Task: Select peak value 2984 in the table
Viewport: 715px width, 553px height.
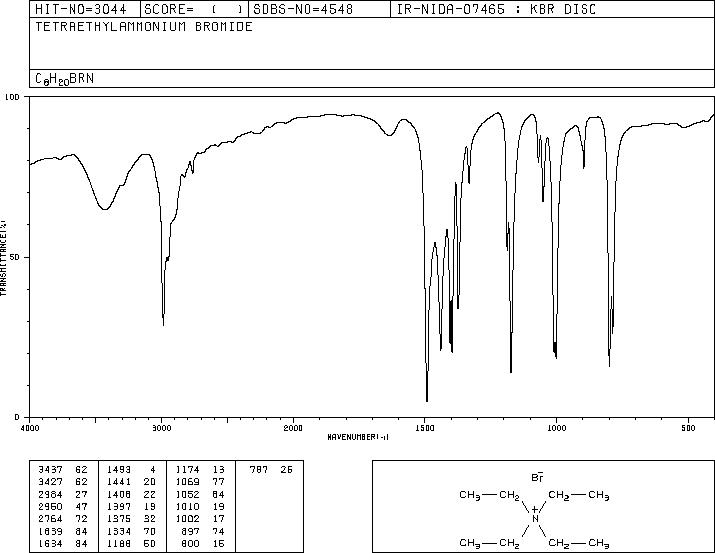Action: (x=51, y=494)
